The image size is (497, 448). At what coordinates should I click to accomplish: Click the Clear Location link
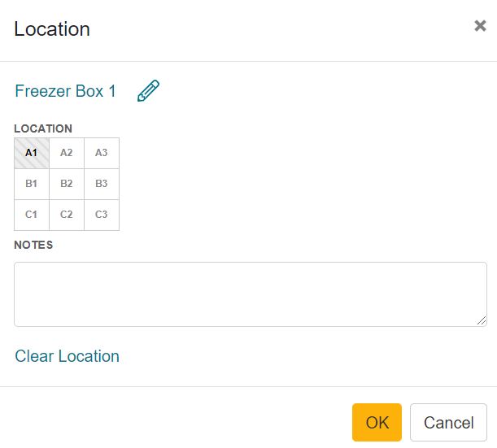pos(67,356)
